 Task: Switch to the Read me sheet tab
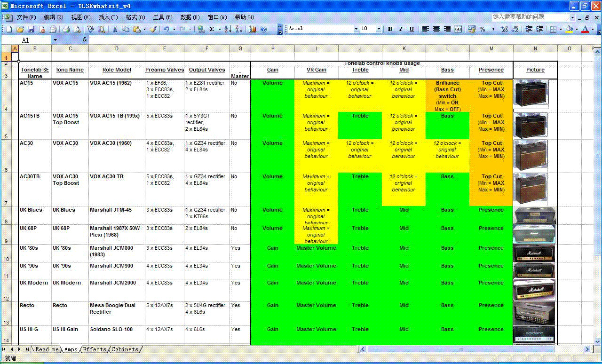pos(47,349)
